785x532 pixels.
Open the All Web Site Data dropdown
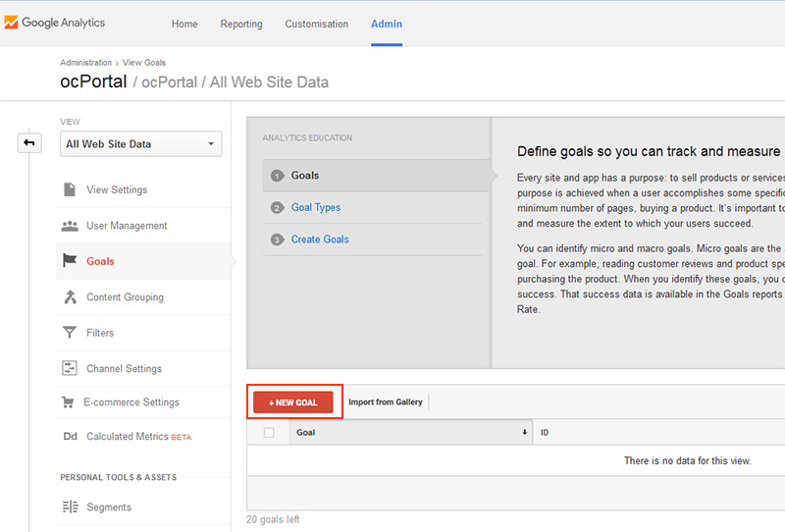(140, 144)
